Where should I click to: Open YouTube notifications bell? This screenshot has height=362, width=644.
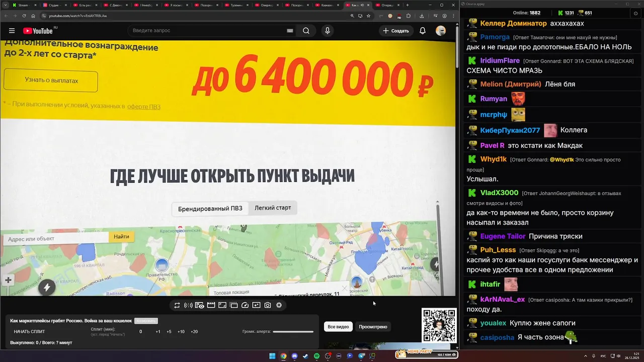point(423,31)
